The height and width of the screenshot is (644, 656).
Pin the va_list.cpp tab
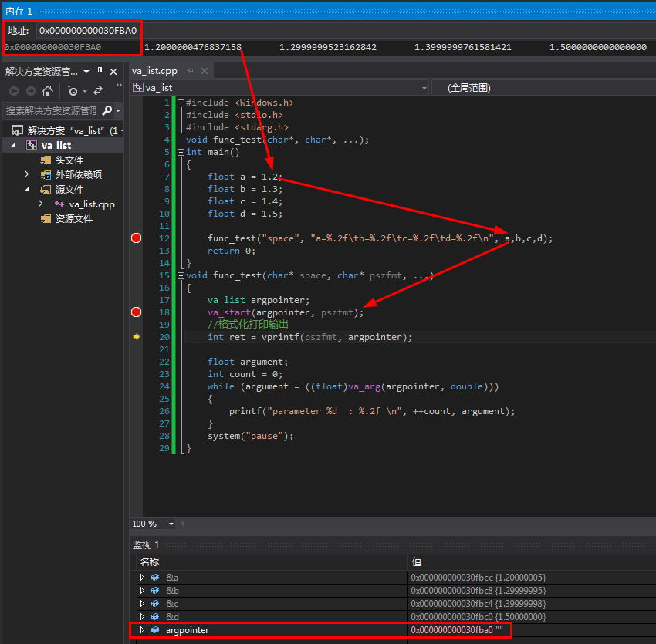click(191, 71)
